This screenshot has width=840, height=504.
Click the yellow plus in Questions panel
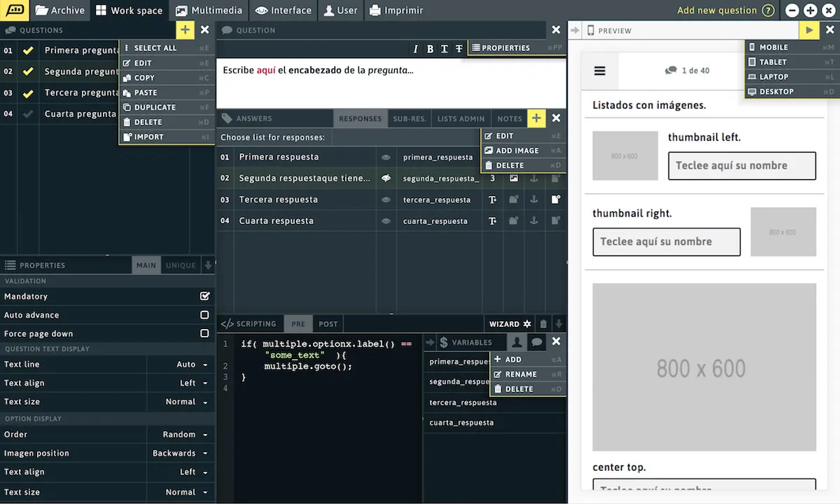tap(185, 29)
